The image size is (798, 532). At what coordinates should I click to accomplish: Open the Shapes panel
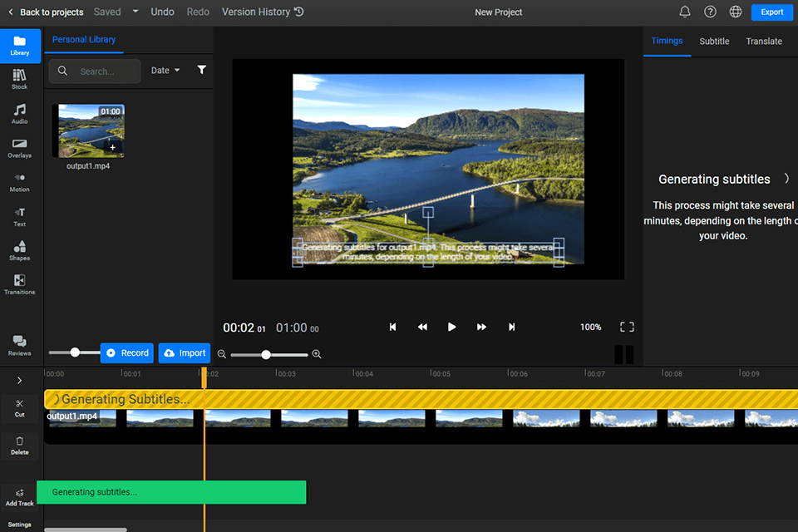click(19, 250)
